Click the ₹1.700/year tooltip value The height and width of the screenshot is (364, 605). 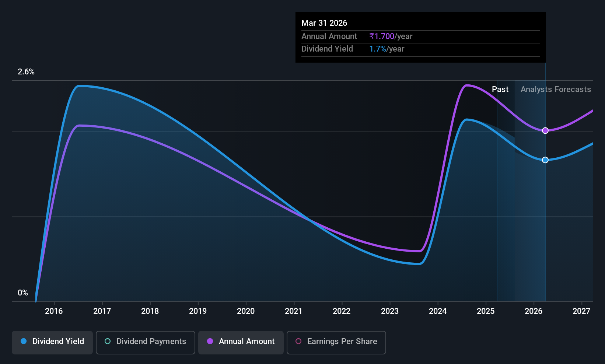391,36
